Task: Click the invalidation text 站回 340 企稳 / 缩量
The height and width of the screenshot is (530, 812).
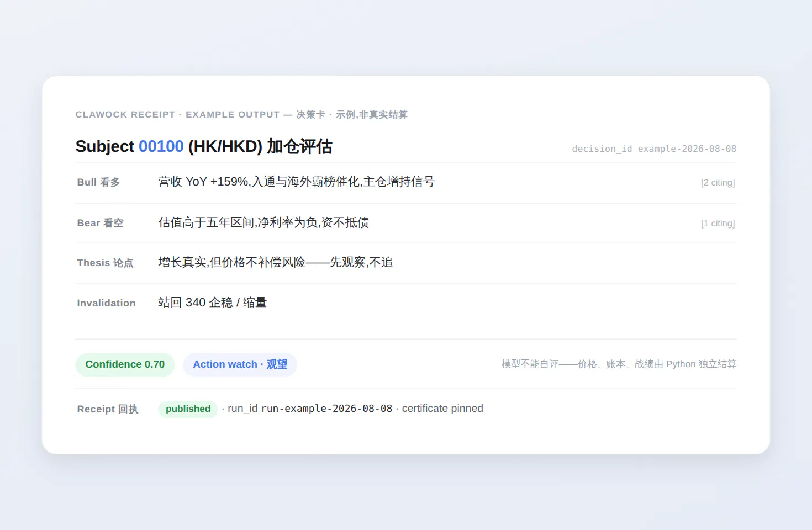Action: (212, 303)
